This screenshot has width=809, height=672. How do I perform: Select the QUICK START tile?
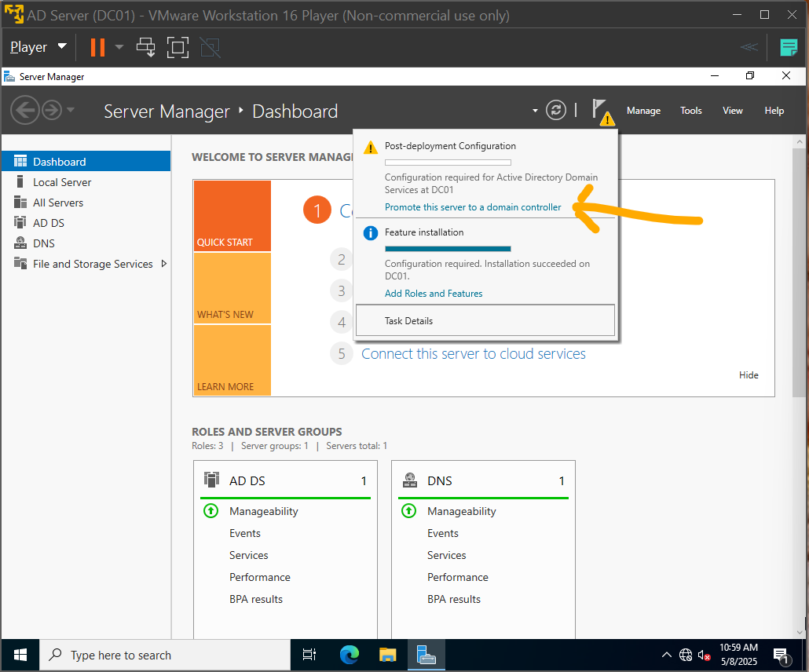(x=232, y=216)
